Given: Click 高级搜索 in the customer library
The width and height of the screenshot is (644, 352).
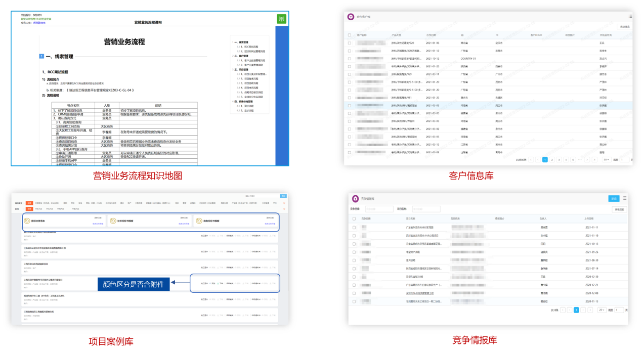Looking at the screenshot, I should (x=625, y=26).
